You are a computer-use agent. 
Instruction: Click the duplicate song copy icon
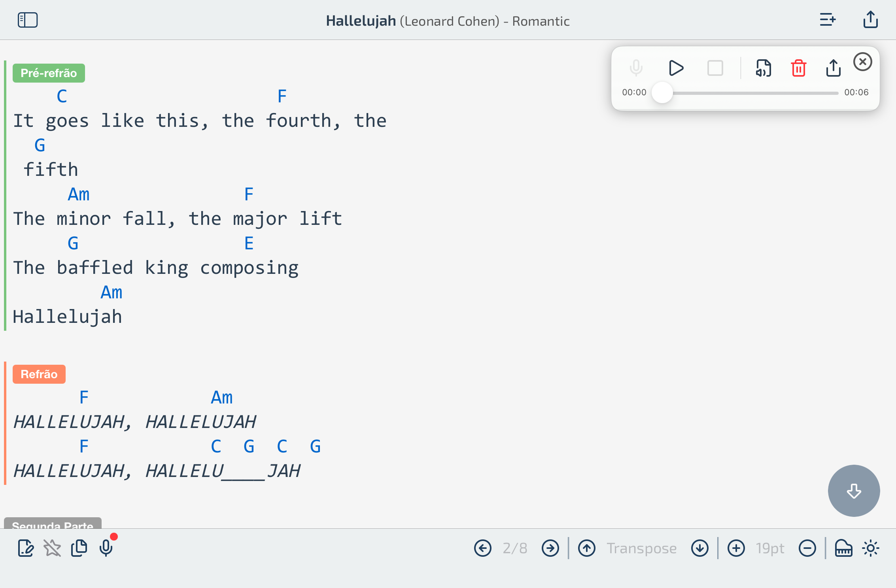tap(79, 548)
